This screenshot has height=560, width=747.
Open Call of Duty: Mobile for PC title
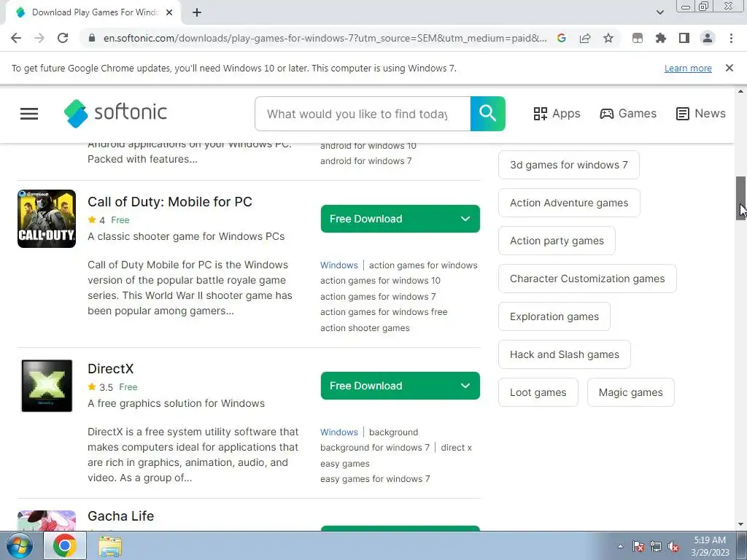point(169,201)
